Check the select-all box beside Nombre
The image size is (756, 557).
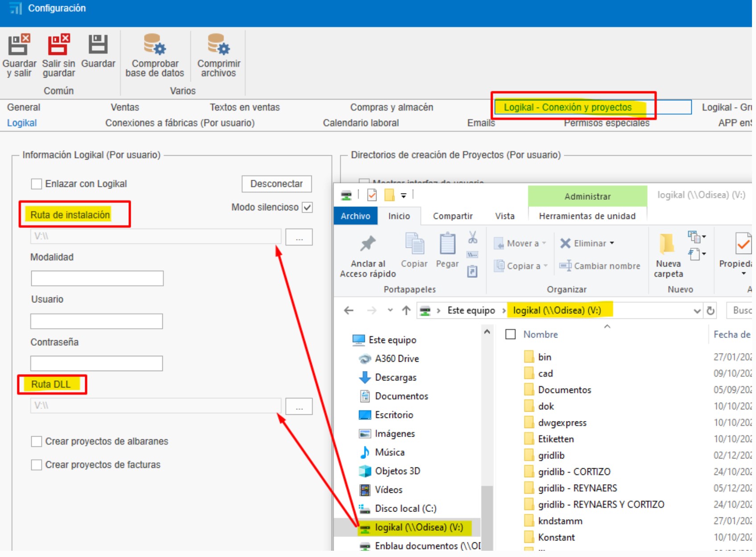tap(511, 335)
